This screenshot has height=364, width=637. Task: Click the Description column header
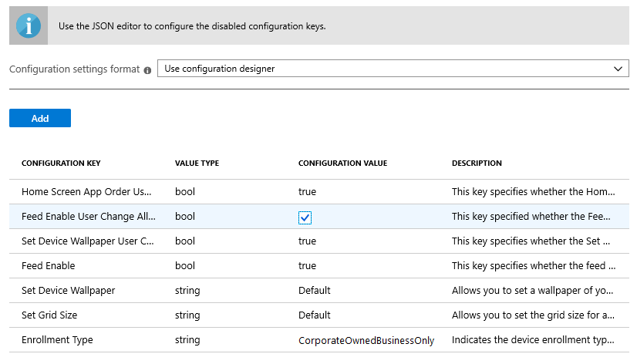point(477,163)
